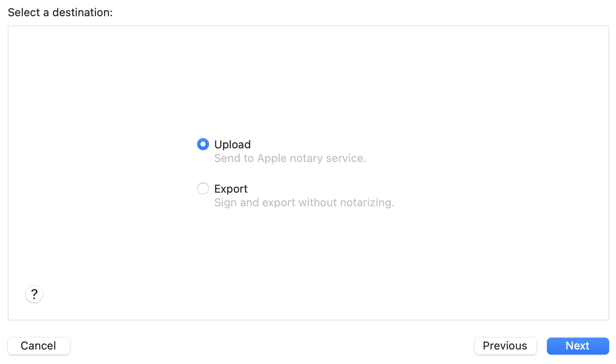Cancel the destination selection dialog
Image resolution: width=616 pixels, height=364 pixels.
point(39,346)
